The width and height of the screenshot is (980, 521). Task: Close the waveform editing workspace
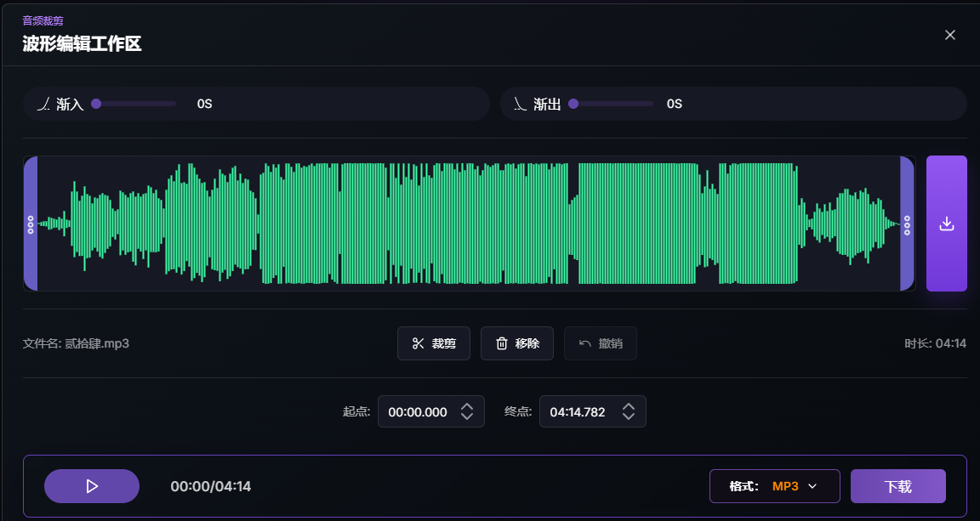pos(950,35)
